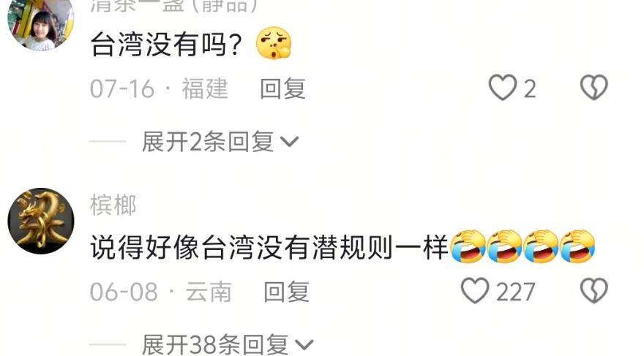644x356 pixels.
Task: Dislike the Fujian comment with the broken heart
Action: [x=594, y=88]
